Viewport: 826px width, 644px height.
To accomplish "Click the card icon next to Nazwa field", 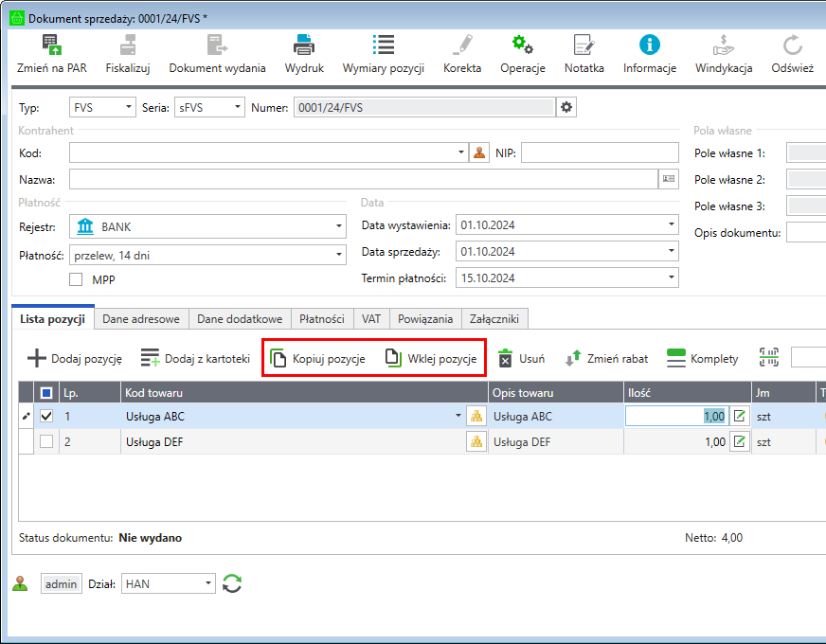I will click(669, 179).
